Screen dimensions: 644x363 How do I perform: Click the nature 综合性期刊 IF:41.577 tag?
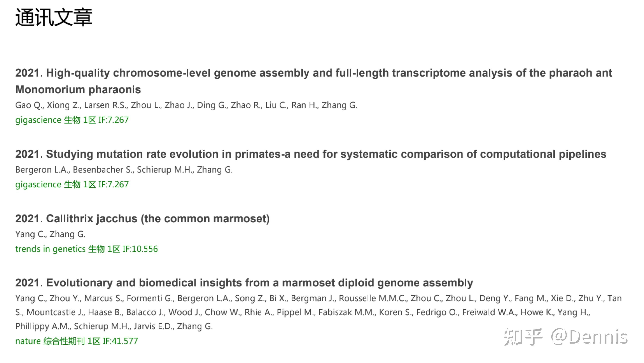point(76,341)
